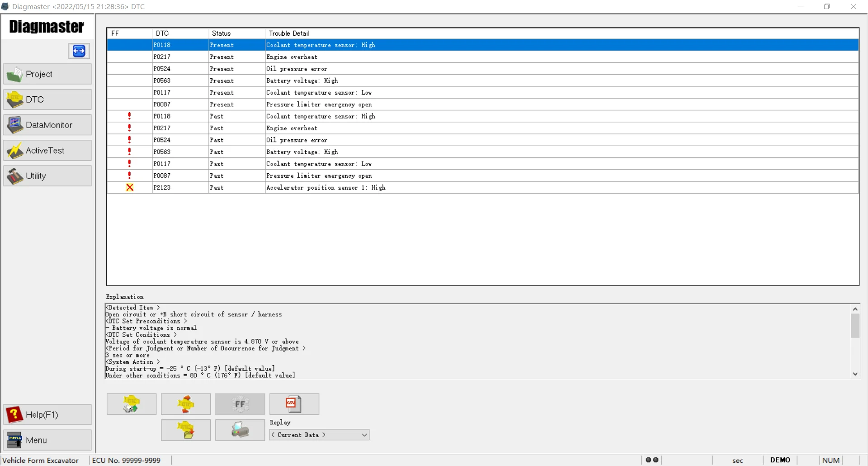Click DEMO indicator in status bar

coord(780,460)
